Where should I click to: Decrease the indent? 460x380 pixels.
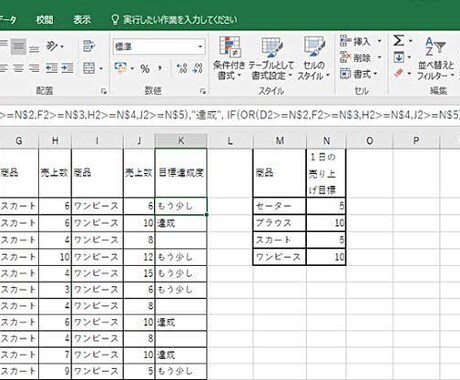pyautogui.click(x=52, y=68)
